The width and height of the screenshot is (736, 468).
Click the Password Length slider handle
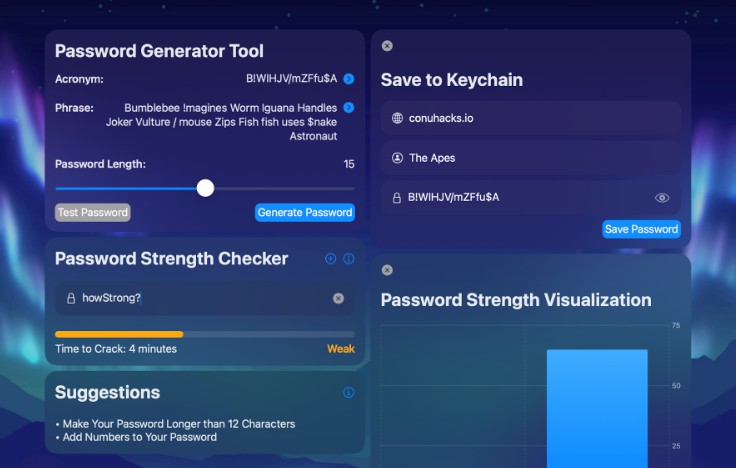point(205,188)
